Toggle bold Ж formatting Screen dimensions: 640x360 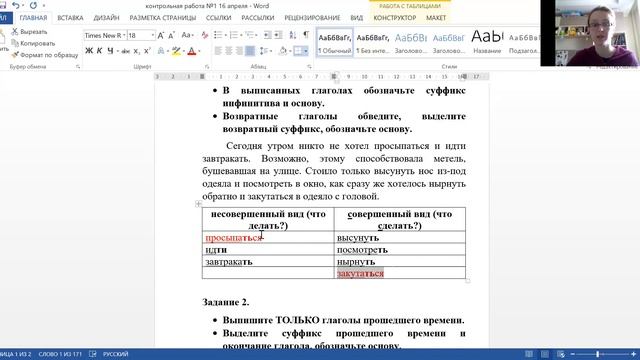89,51
